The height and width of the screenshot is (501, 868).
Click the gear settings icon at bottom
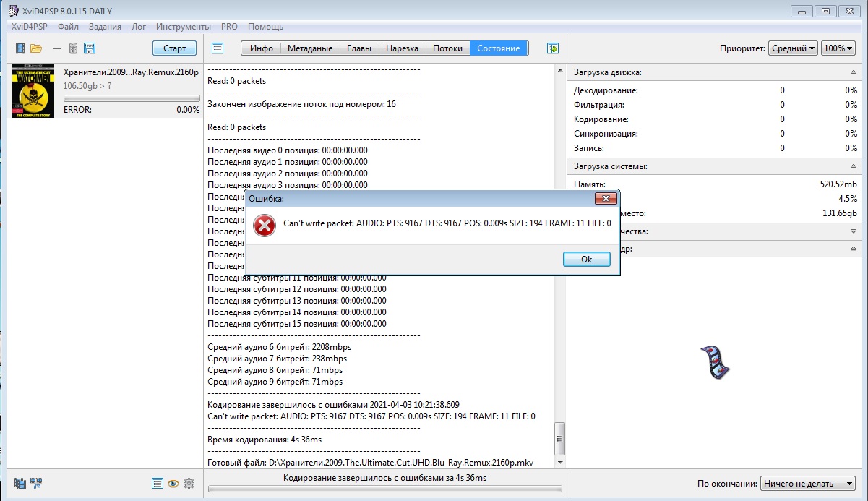189,483
